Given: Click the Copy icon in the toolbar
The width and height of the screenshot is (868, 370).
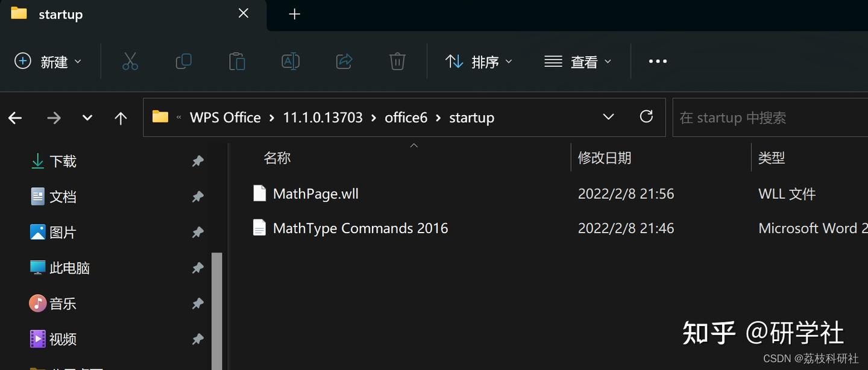Looking at the screenshot, I should (x=183, y=61).
